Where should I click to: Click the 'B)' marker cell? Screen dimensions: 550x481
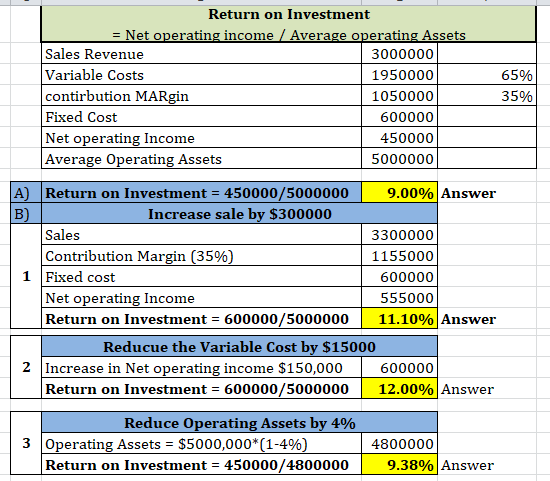coord(26,213)
